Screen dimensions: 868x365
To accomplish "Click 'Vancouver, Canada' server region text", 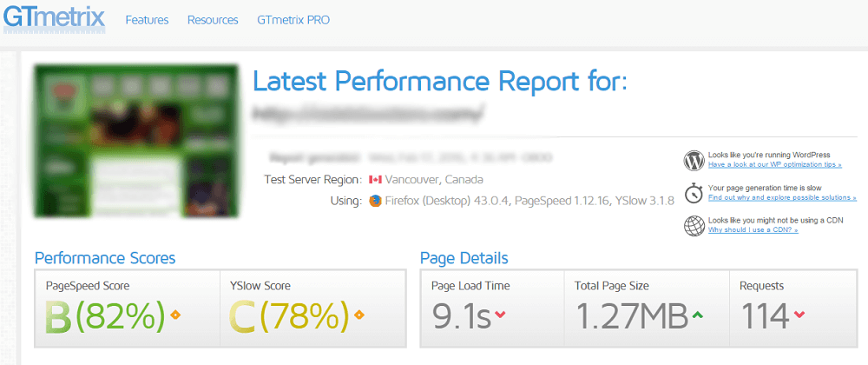I will coord(434,180).
